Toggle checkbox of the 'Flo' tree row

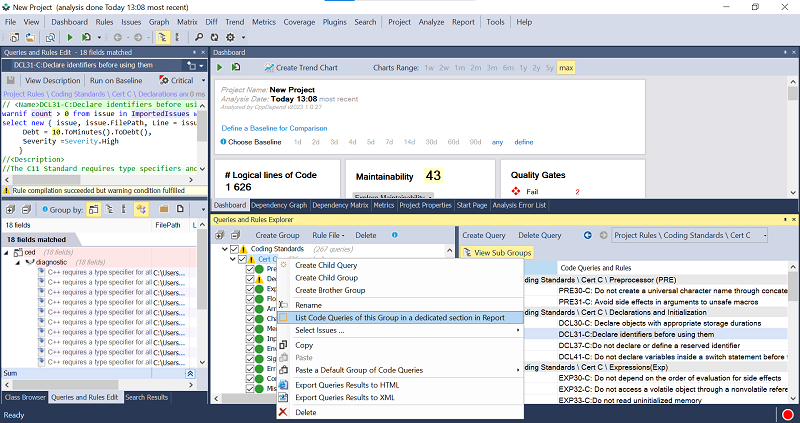click(x=250, y=299)
